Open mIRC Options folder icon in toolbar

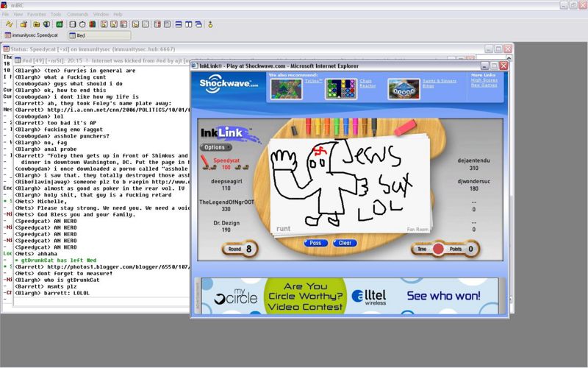click(24, 24)
